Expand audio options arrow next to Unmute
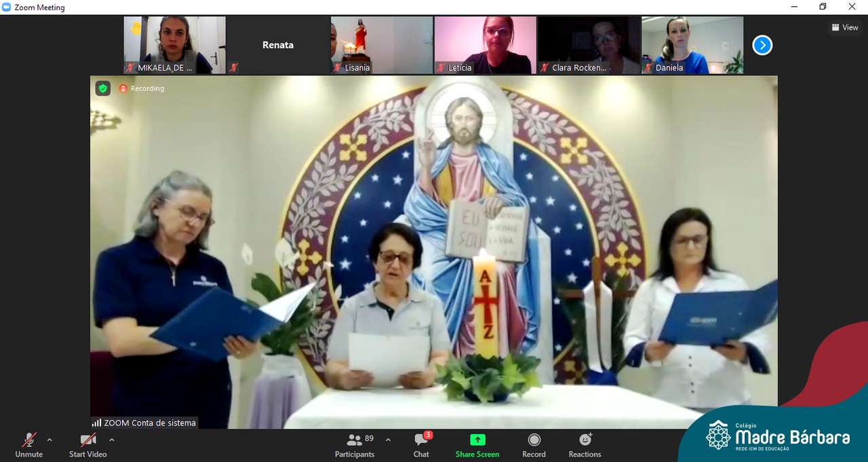The height and width of the screenshot is (462, 868). pyautogui.click(x=50, y=440)
